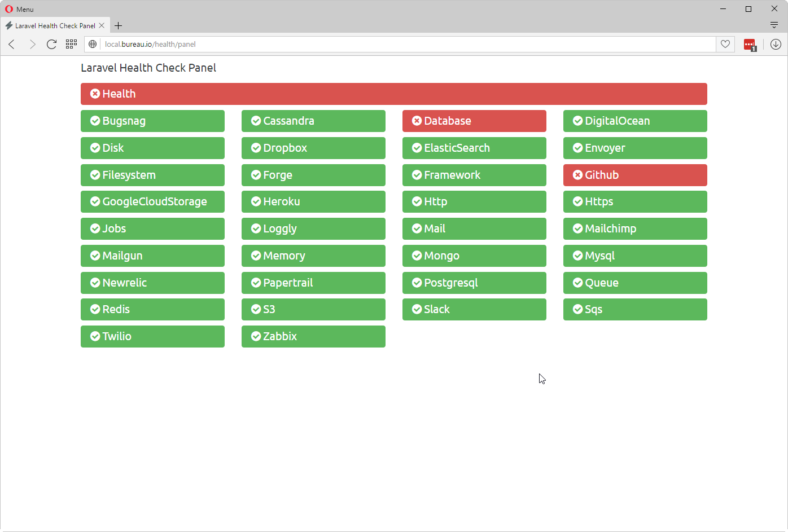Click the Slack check button
Image resolution: width=788 pixels, height=532 pixels.
474,309
